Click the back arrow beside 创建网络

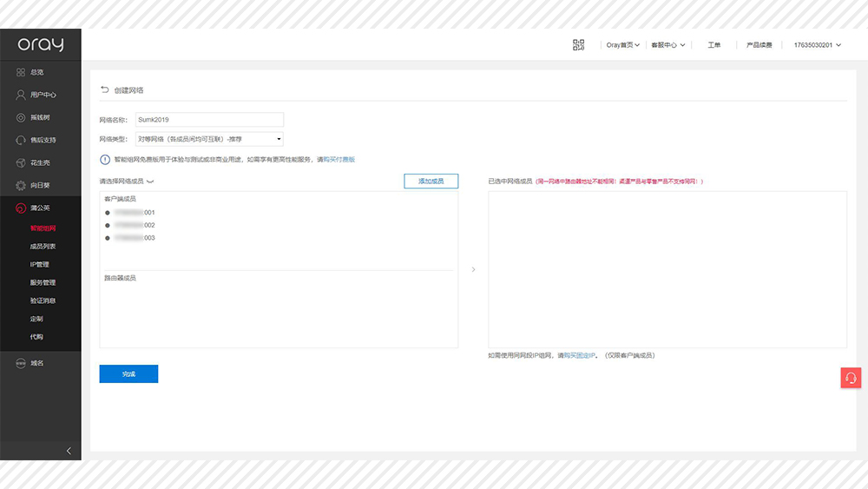pos(105,89)
